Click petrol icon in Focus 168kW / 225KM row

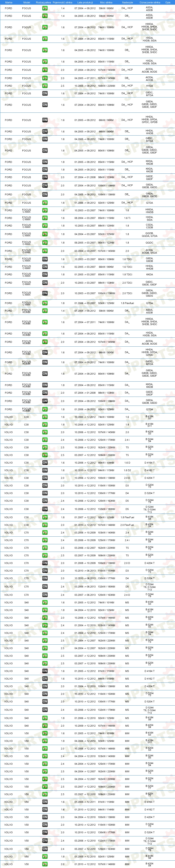tap(45, 86)
